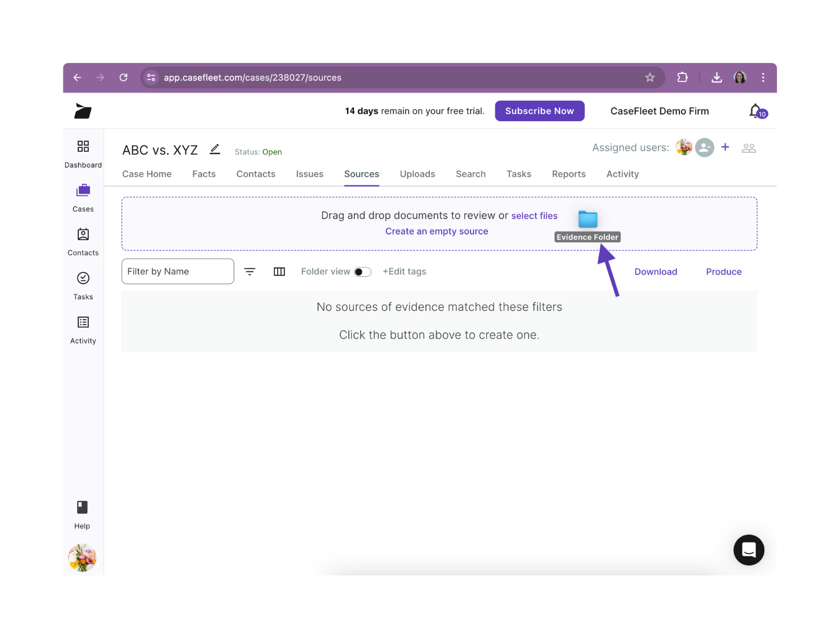Click the CaseFleet Demo Firm name
Viewport: 840px width, 630px height.
[659, 111]
